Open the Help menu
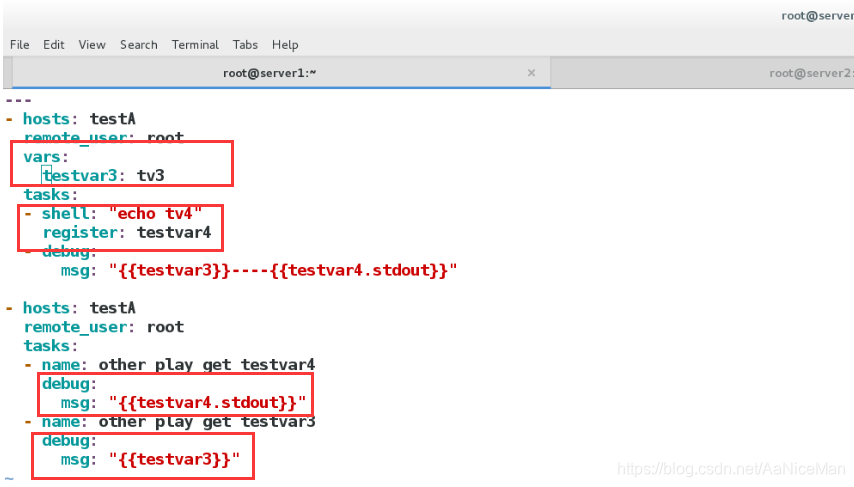Screen dimensions: 854x487 click(x=285, y=45)
